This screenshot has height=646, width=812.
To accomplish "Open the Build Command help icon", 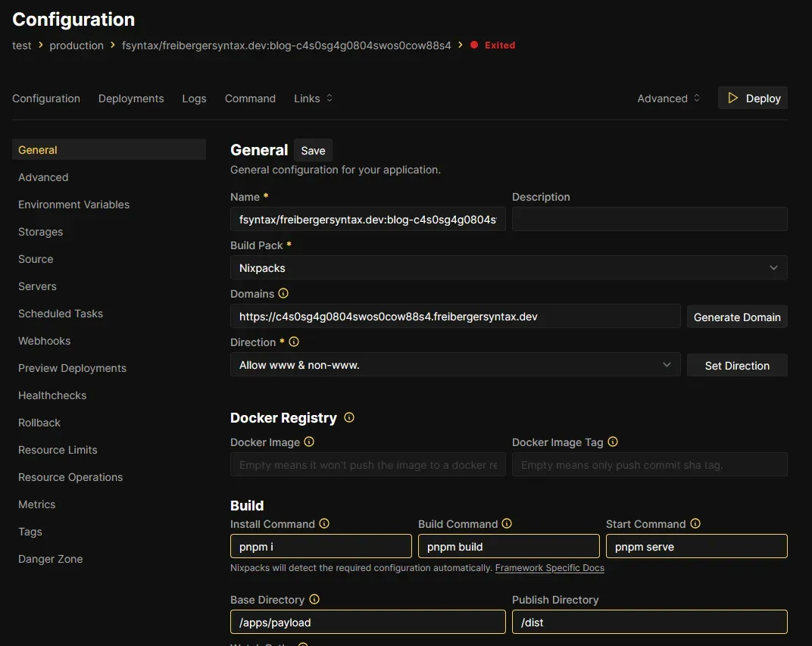I will pyautogui.click(x=507, y=523).
